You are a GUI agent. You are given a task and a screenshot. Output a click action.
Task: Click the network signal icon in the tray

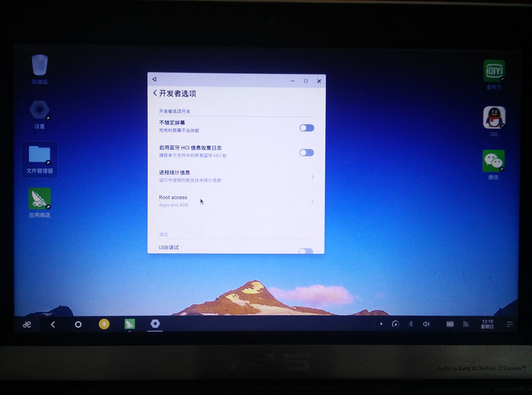pos(465,324)
